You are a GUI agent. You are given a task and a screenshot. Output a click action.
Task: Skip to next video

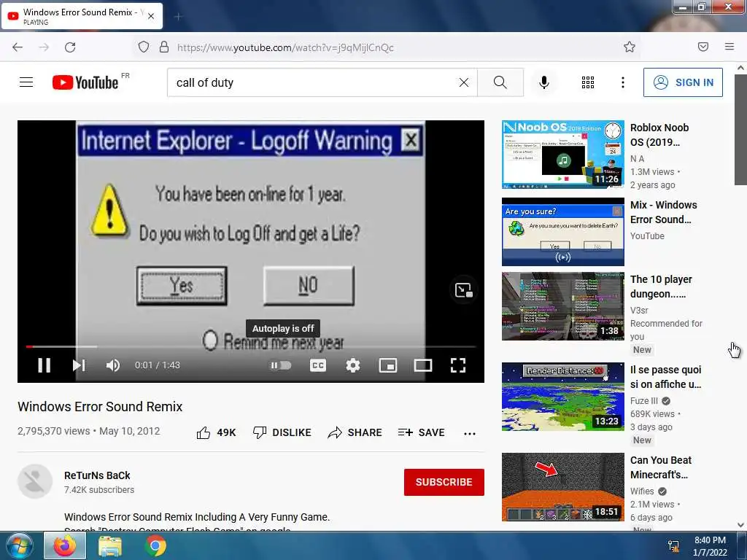coord(79,365)
